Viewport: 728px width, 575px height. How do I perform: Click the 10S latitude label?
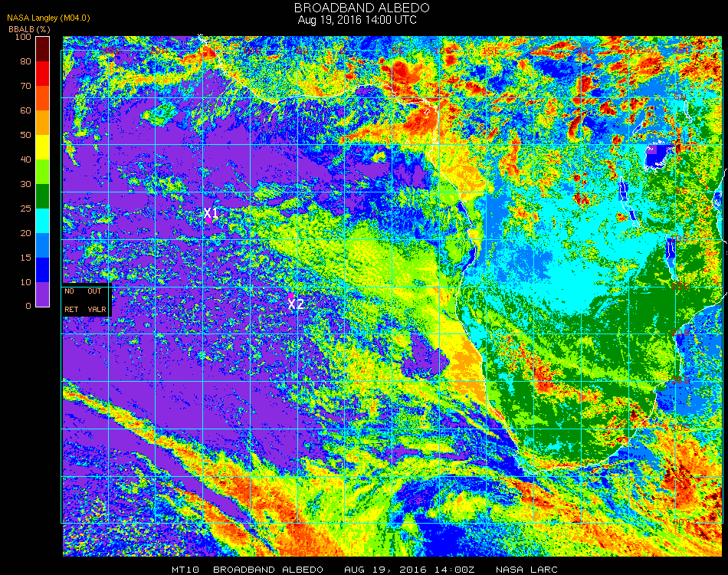680,238
